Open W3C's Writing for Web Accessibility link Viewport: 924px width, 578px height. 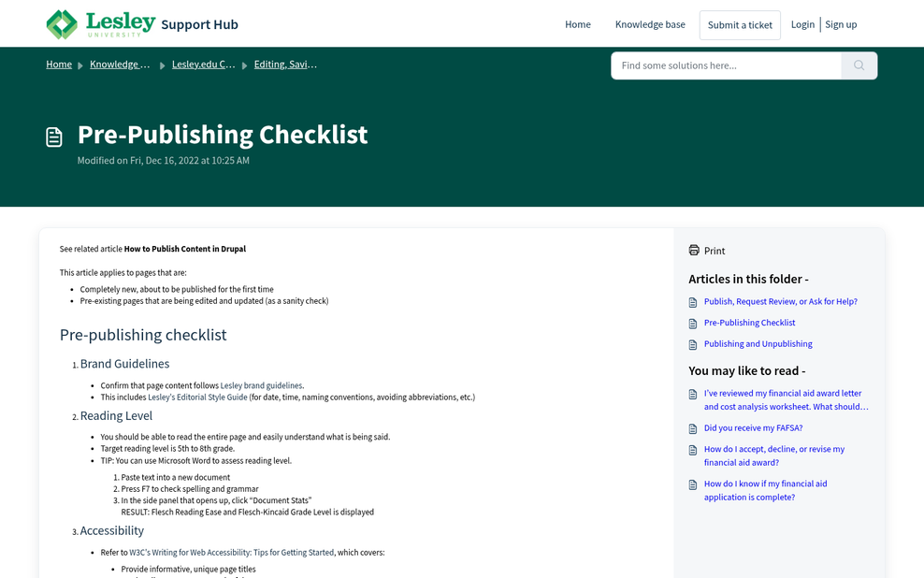232,552
